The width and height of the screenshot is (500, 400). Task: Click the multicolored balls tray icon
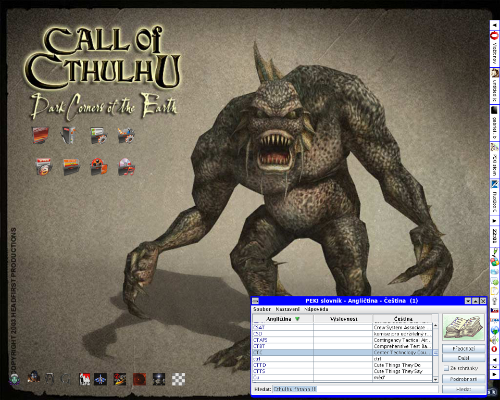(494, 262)
